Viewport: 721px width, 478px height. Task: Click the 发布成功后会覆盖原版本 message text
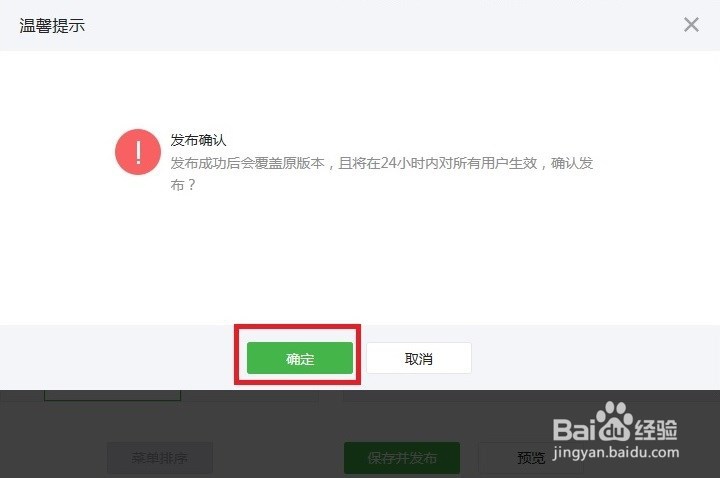pyautogui.click(x=247, y=163)
